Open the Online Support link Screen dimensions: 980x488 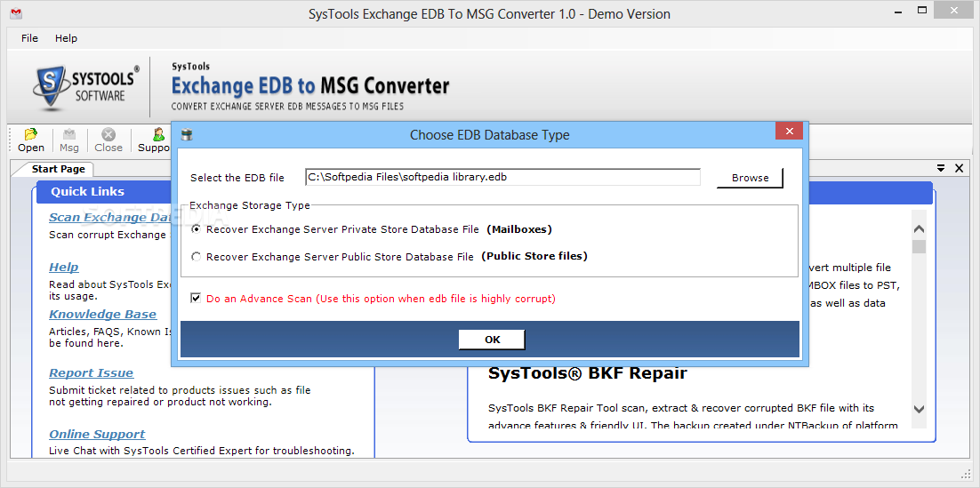(x=97, y=435)
